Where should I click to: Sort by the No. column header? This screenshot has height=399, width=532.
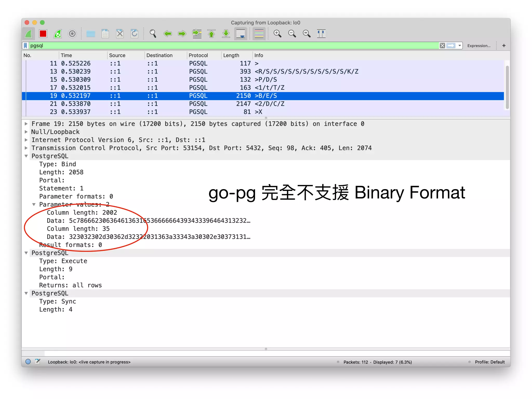coord(40,55)
